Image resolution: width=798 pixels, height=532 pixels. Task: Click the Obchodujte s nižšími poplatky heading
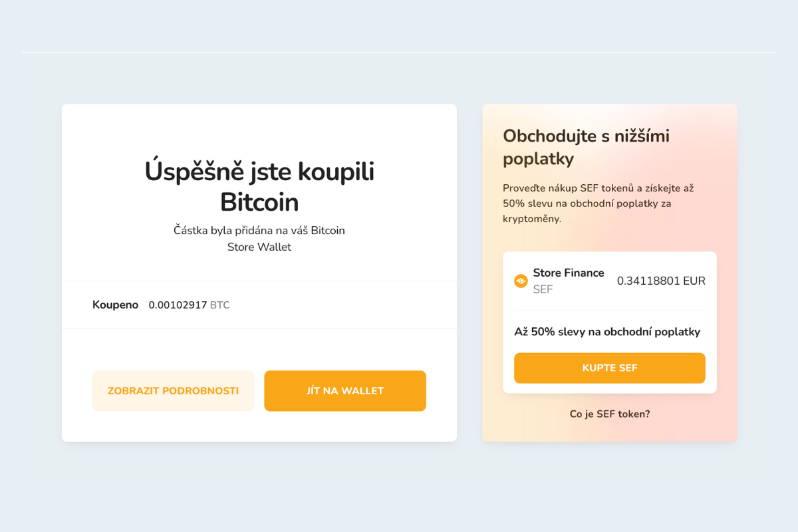[585, 147]
